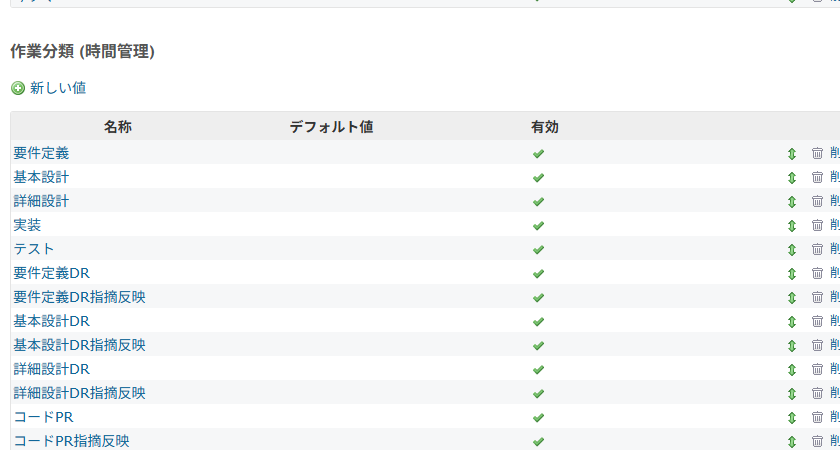Open the 基本設計 entry link

[x=41, y=177]
